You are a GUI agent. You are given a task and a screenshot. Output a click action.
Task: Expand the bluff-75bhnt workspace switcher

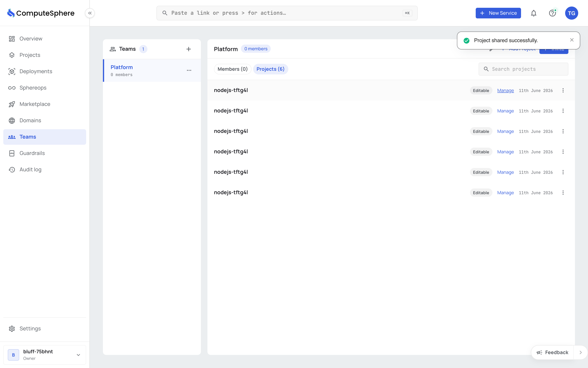45,355
